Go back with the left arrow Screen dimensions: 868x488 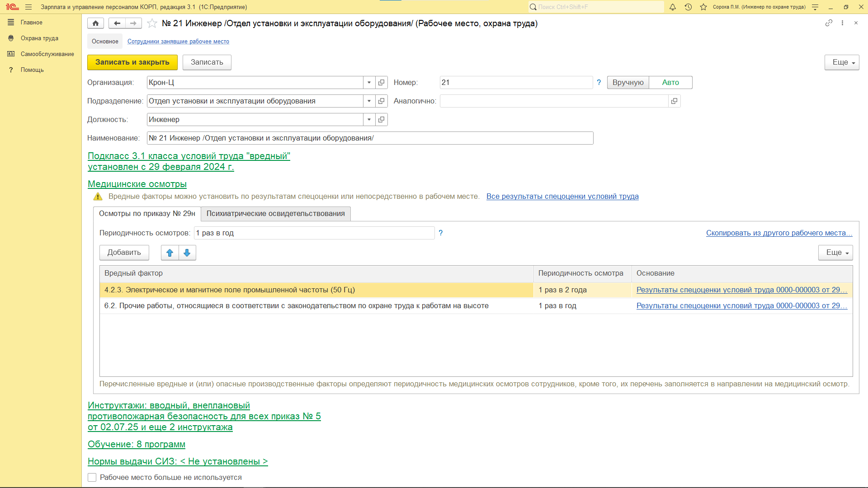click(x=117, y=23)
